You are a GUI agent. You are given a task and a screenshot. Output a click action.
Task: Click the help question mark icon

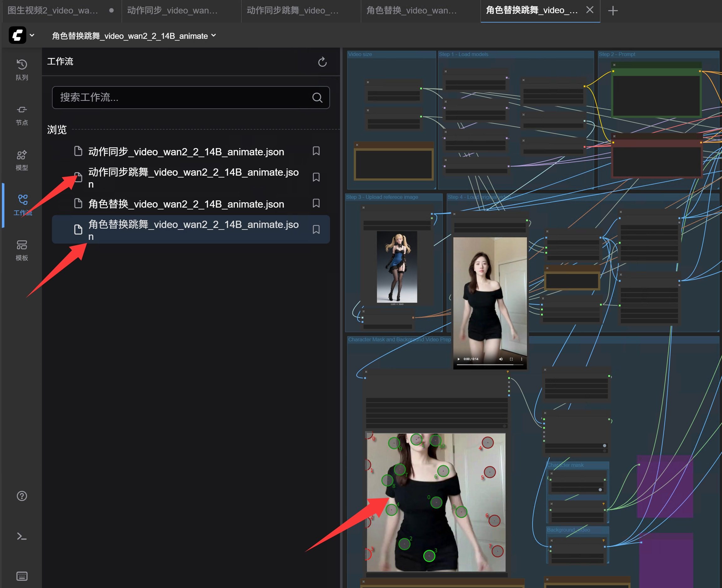[x=22, y=496]
